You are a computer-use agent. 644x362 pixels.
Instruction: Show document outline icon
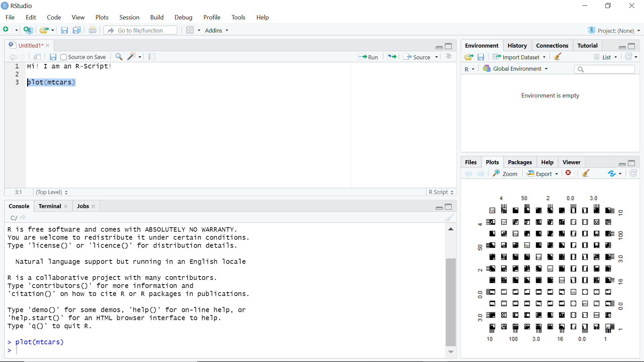448,57
